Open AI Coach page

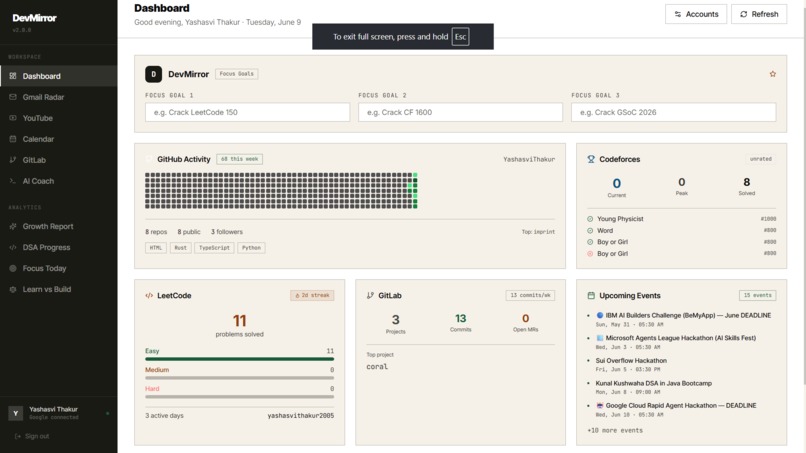pos(59,181)
